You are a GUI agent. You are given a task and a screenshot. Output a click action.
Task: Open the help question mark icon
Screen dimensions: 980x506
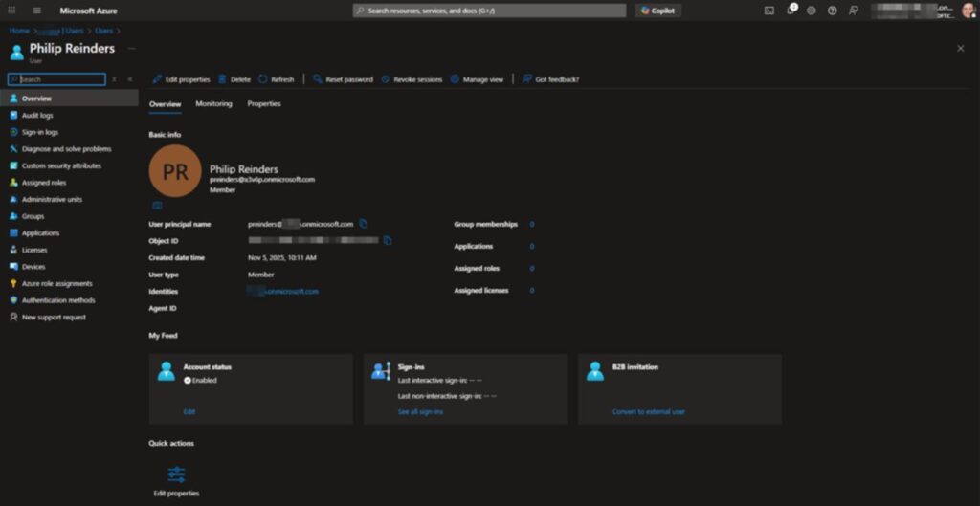pos(832,11)
